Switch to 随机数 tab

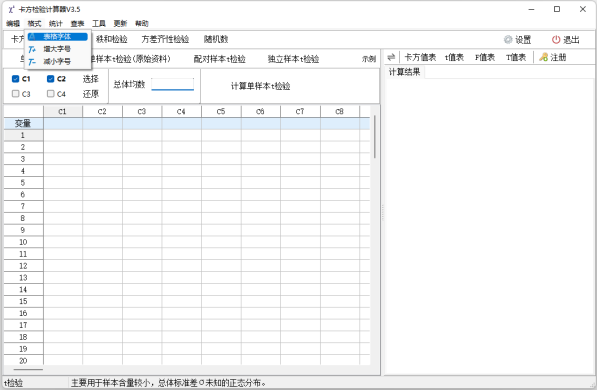216,39
